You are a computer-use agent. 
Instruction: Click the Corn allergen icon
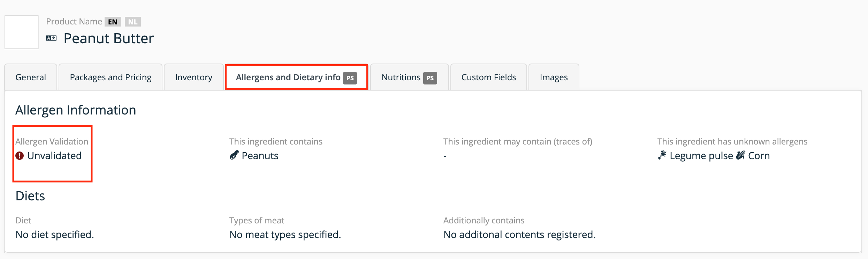[740, 155]
